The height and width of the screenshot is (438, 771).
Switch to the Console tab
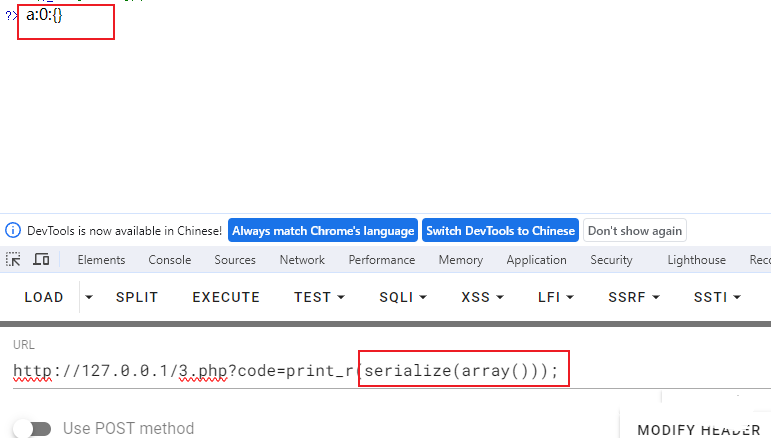coord(170,260)
